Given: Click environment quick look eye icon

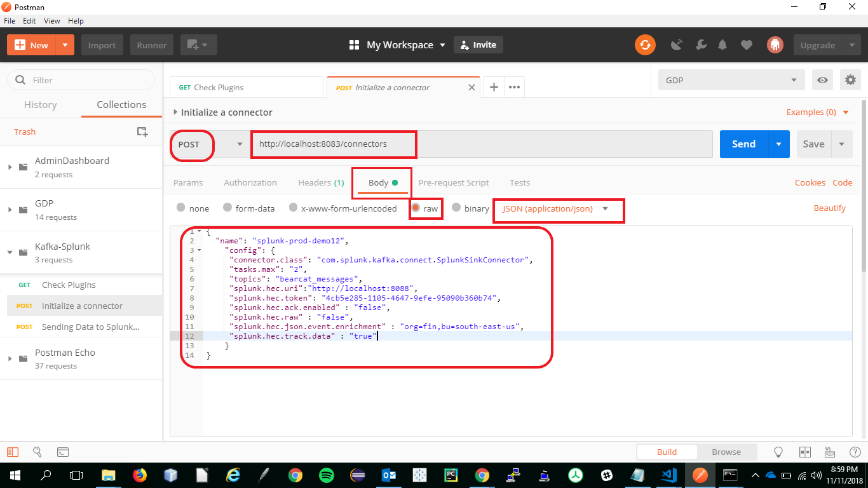Looking at the screenshot, I should pyautogui.click(x=823, y=80).
